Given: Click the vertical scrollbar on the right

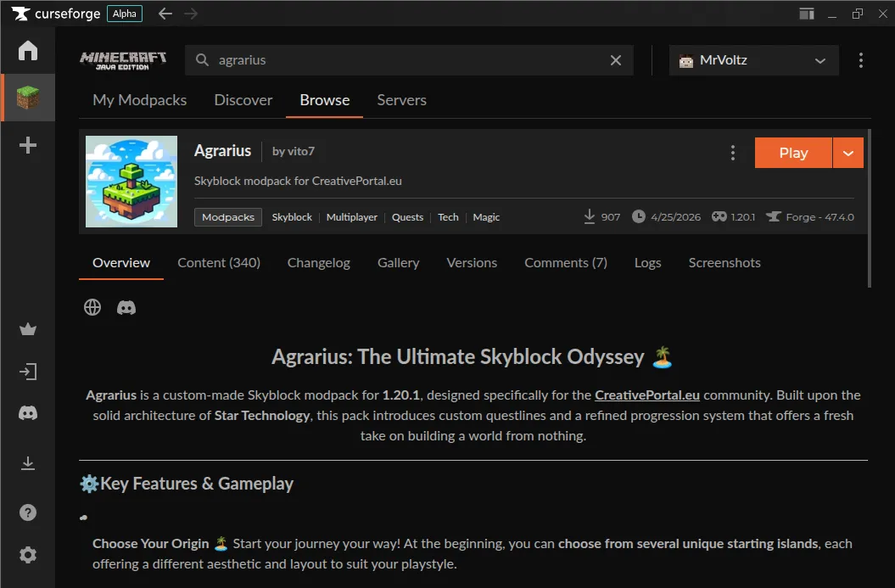Looking at the screenshot, I should coord(870,209).
